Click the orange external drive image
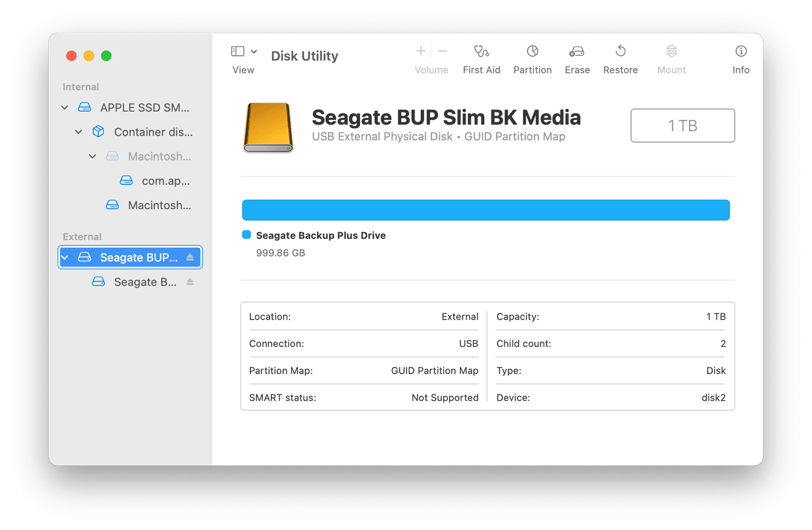This screenshot has width=812, height=530. pyautogui.click(x=268, y=127)
